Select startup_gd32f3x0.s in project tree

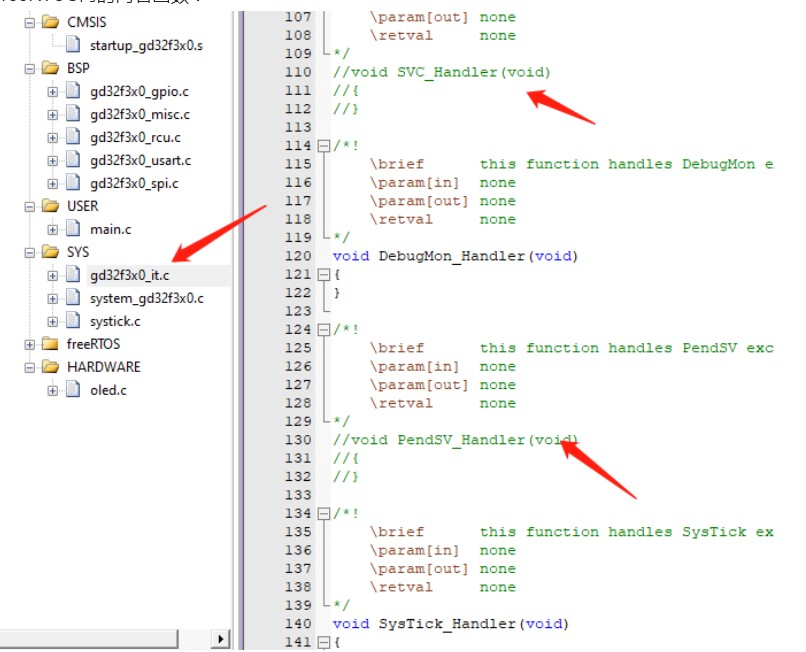[146, 46]
